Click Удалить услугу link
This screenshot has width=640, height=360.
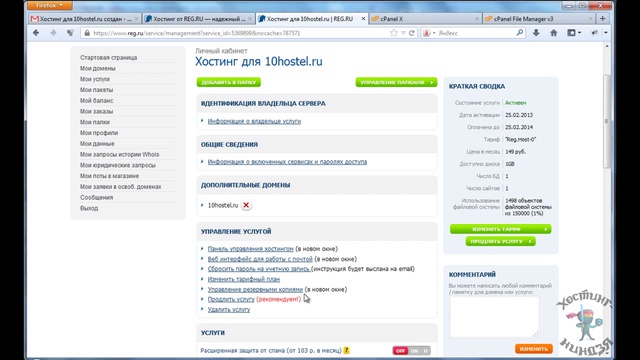point(229,309)
